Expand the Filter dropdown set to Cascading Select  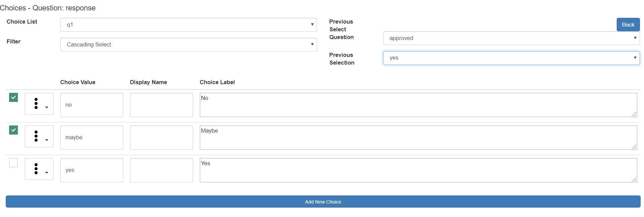(188, 45)
